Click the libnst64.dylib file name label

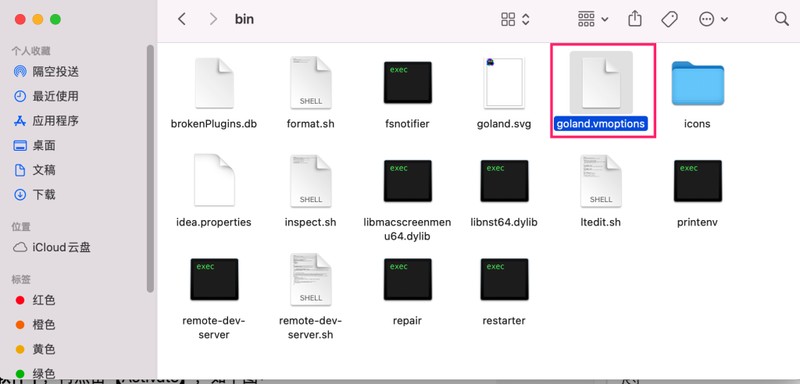(x=504, y=222)
